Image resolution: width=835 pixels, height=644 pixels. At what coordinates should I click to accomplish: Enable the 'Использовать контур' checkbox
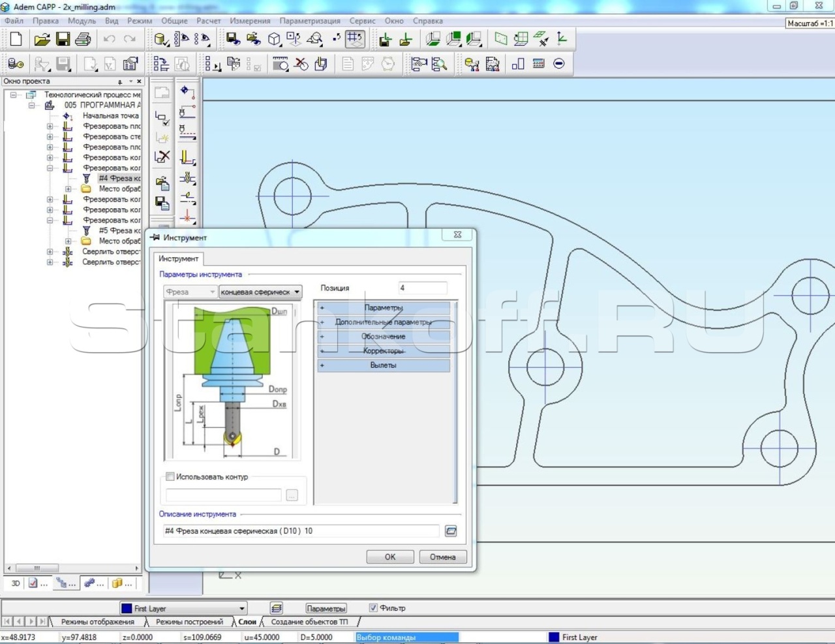[170, 477]
